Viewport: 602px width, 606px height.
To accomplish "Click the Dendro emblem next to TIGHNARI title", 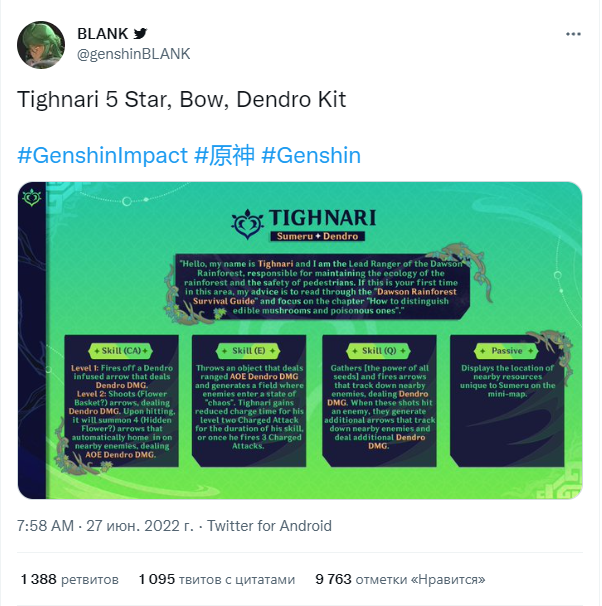I will click(x=247, y=224).
